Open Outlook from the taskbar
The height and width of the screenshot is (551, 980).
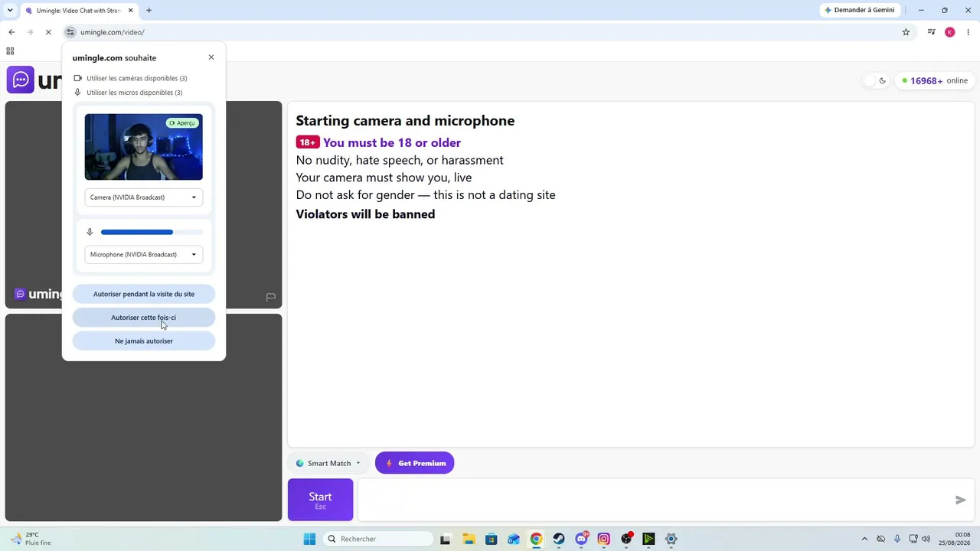(x=514, y=539)
